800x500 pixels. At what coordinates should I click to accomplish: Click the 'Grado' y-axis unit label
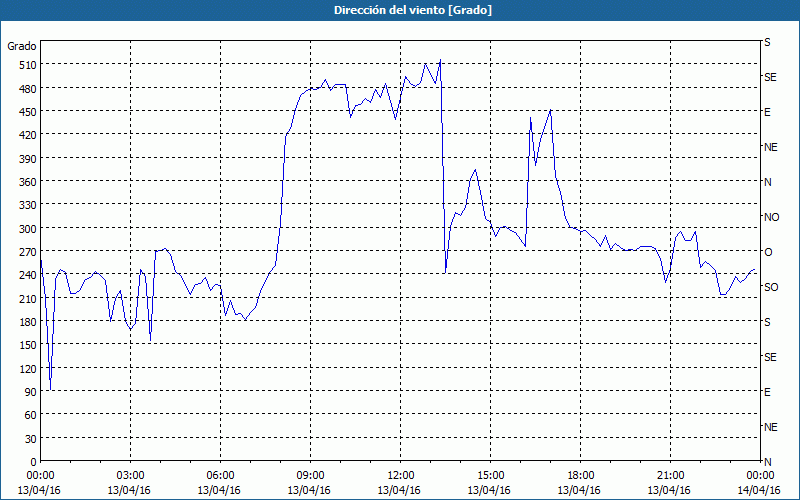click(x=22, y=46)
